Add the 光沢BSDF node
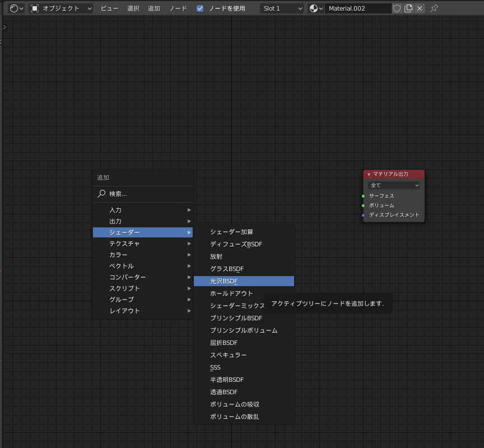 (244, 281)
